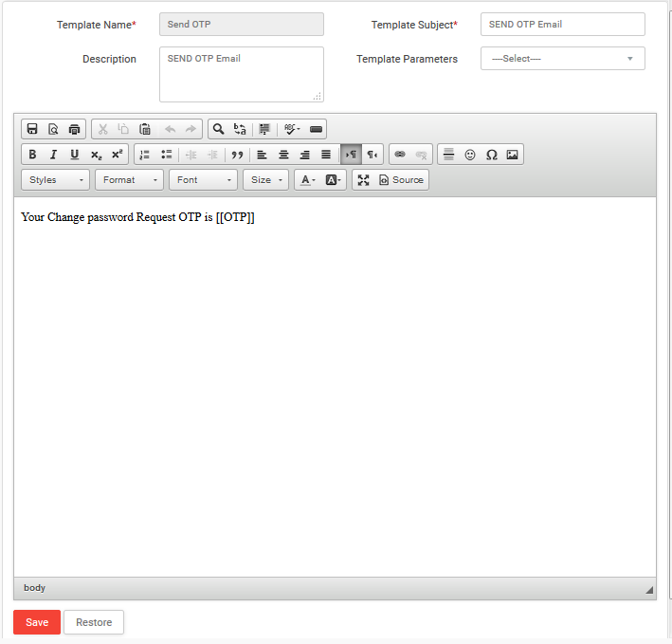Open the Template Parameters select dropdown
672x644 pixels.
(563, 58)
